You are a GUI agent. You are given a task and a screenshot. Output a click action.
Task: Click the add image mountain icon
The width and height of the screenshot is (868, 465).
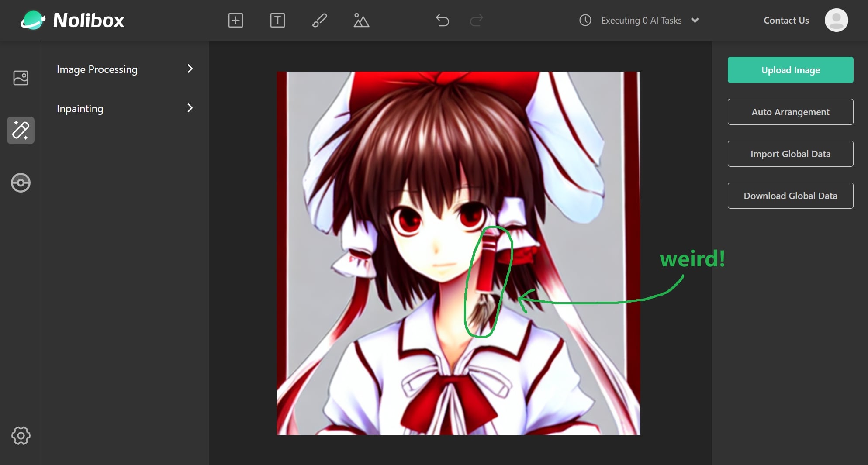(361, 20)
